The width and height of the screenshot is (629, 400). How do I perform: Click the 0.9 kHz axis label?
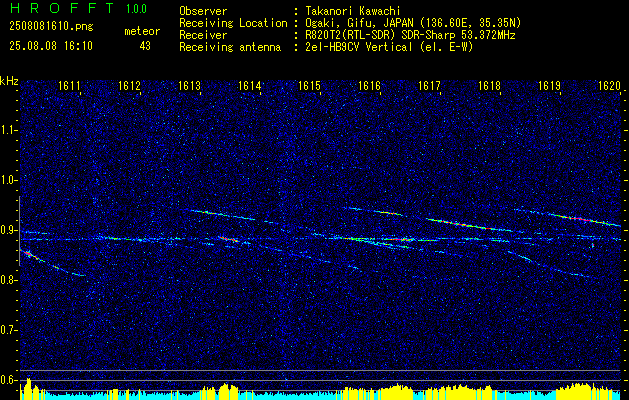click(8, 230)
